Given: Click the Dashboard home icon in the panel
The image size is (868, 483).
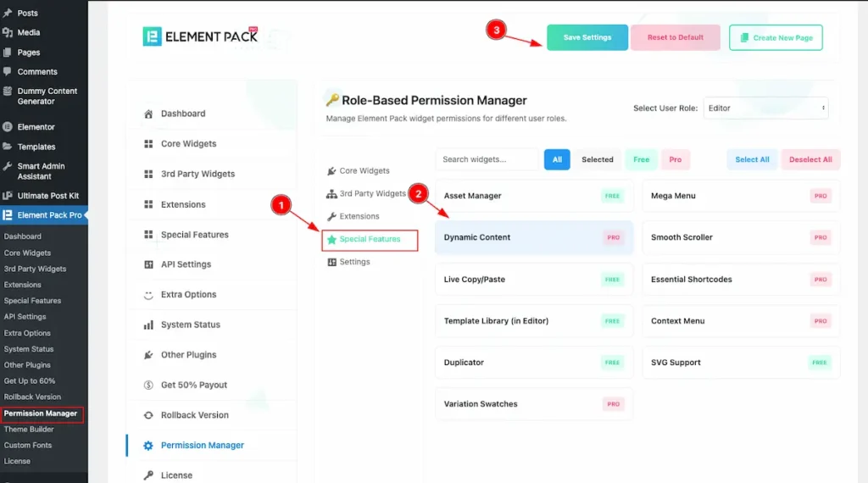Looking at the screenshot, I should tap(149, 114).
